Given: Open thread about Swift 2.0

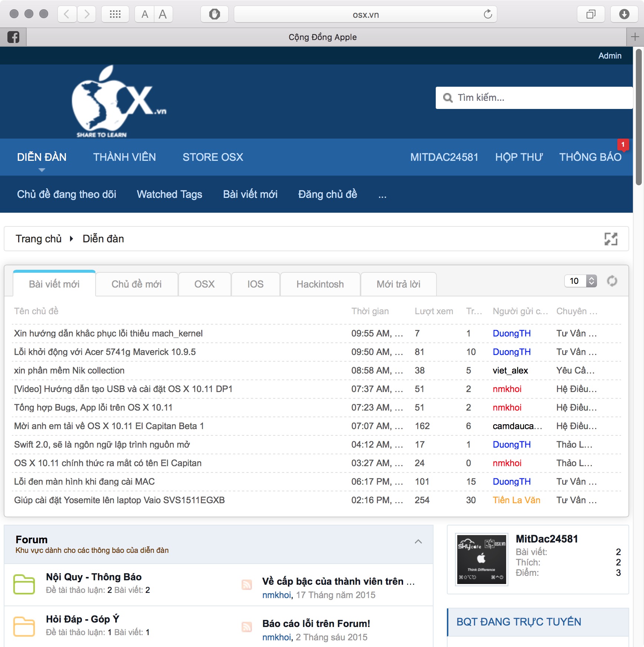Looking at the screenshot, I should click(x=102, y=445).
